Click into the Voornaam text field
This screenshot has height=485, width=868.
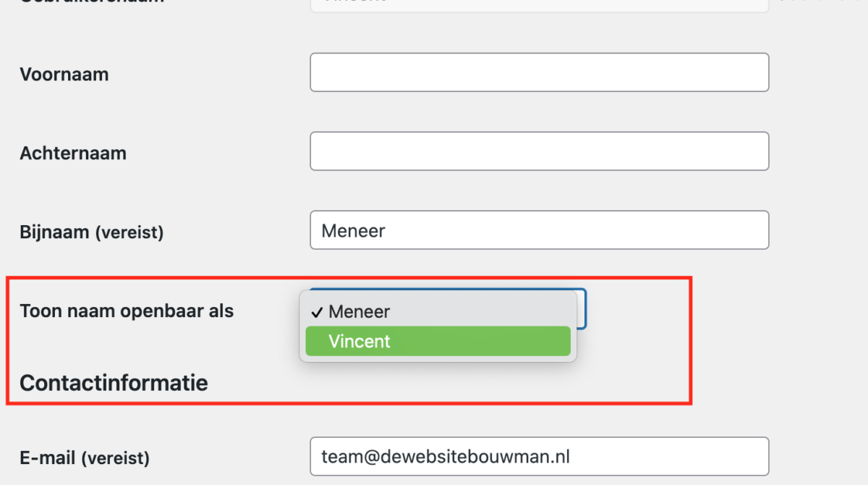click(x=539, y=72)
